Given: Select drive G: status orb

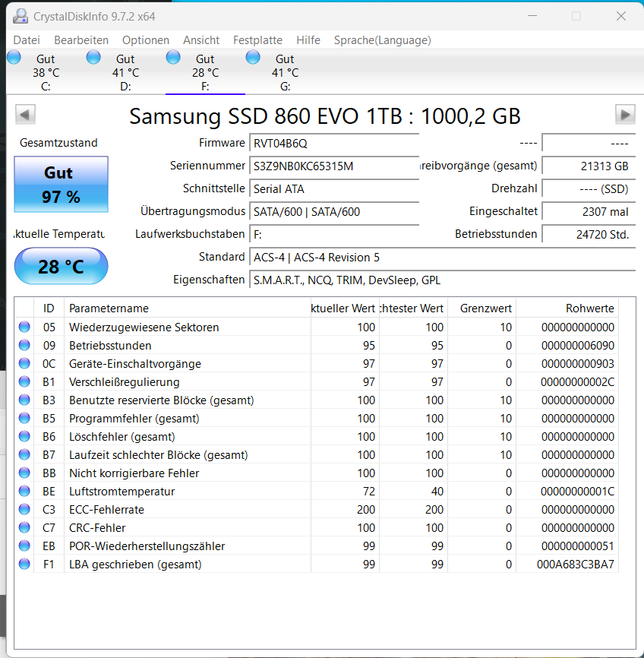Looking at the screenshot, I should [x=253, y=57].
